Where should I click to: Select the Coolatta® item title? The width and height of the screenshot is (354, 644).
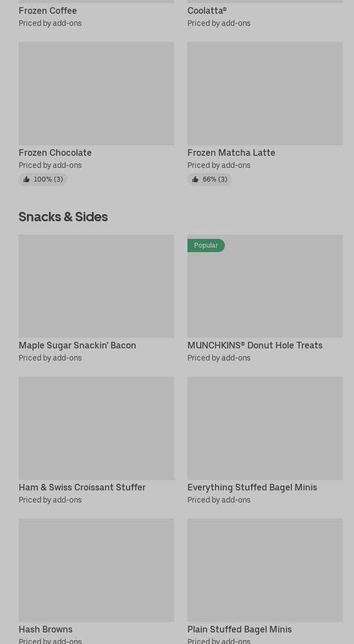(x=207, y=10)
